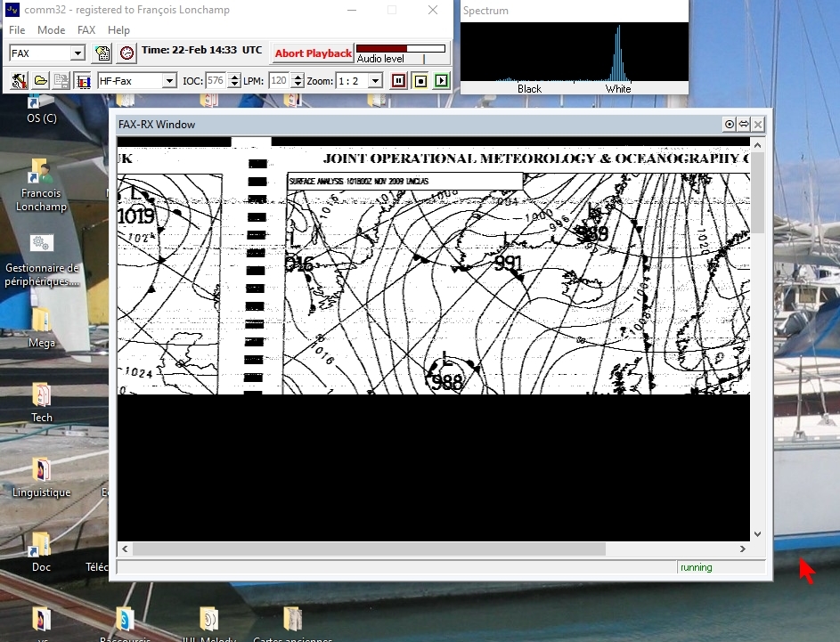Screen dimensions: 840x642
Task: Click the horizontal scrollbar thumb in FAX-RX
Action: point(369,549)
